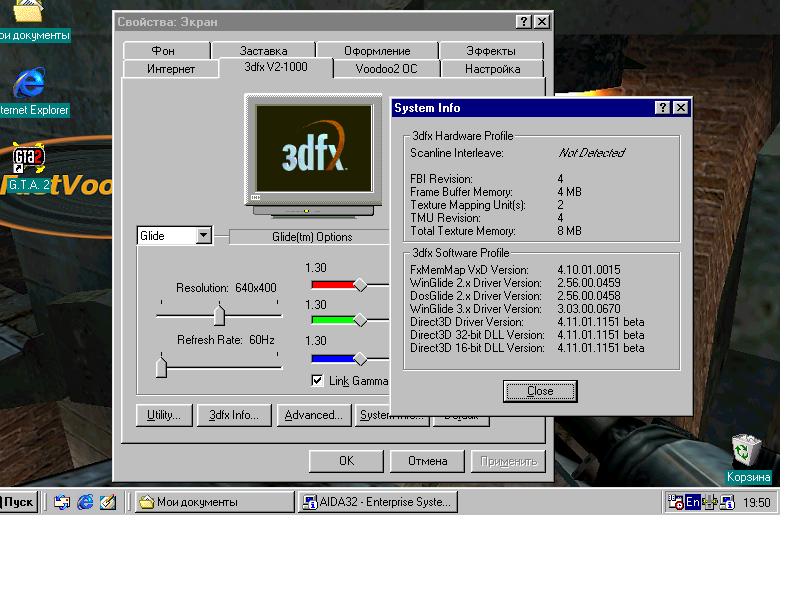Open the Мои документы desktop folder icon
This screenshot has height=600, width=800.
[28, 11]
